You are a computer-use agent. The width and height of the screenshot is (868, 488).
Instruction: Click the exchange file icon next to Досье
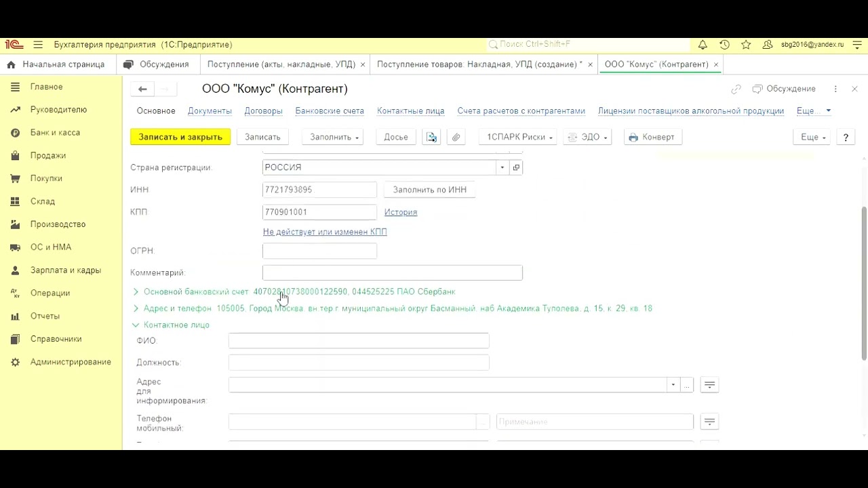point(431,137)
